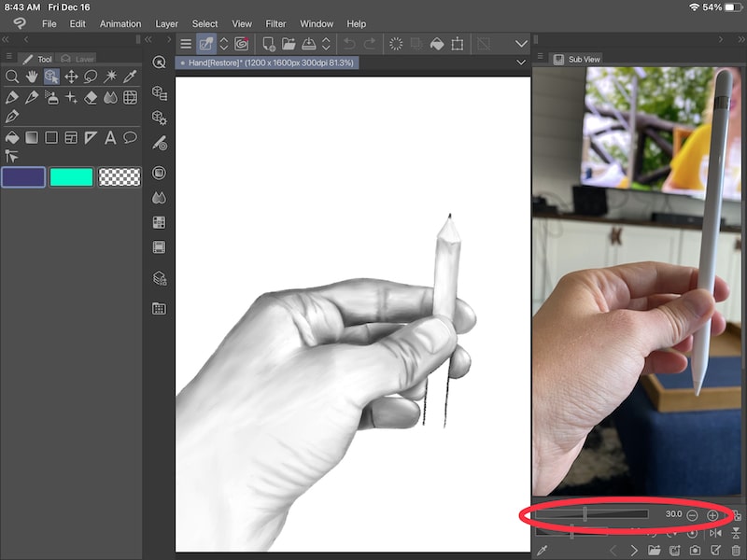Select the Gradient tool
Screen dimensions: 747x560
33,137
